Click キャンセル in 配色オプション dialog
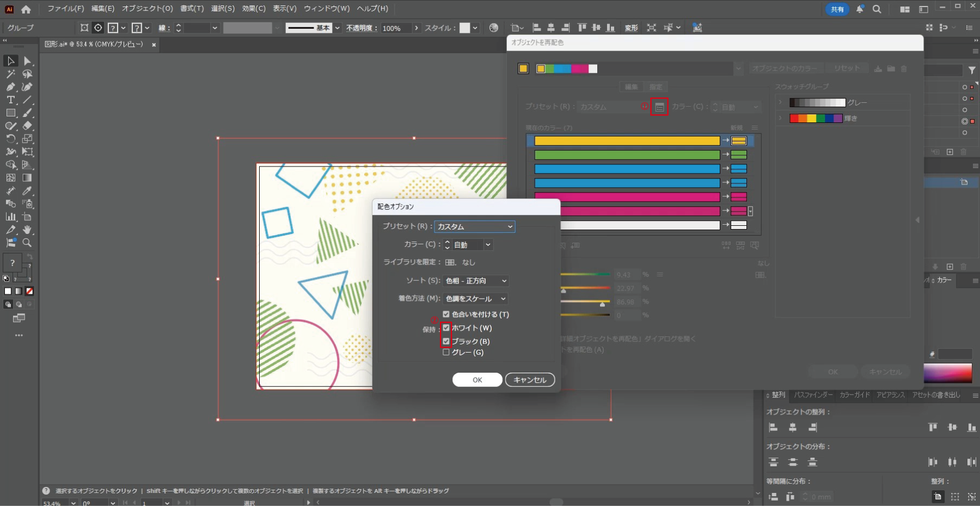This screenshot has height=506, width=980. pos(530,380)
